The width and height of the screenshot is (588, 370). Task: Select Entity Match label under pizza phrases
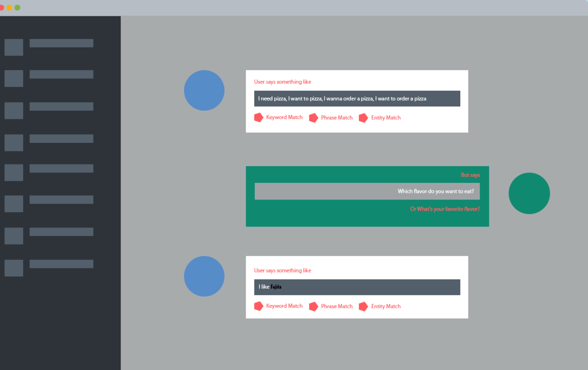[386, 117]
